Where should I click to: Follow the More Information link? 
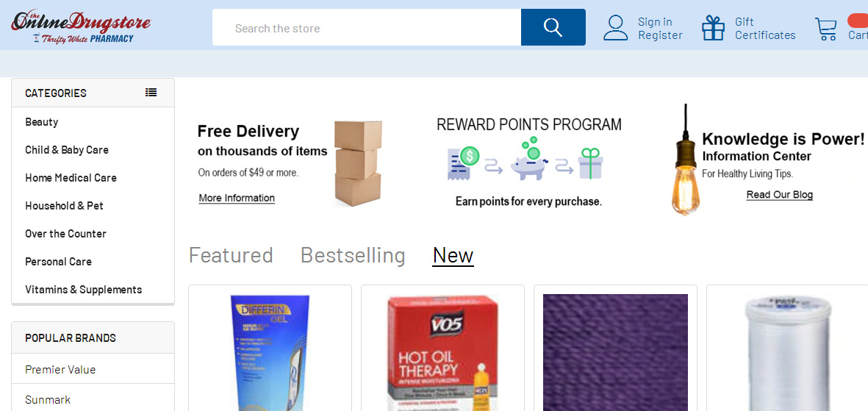click(237, 198)
